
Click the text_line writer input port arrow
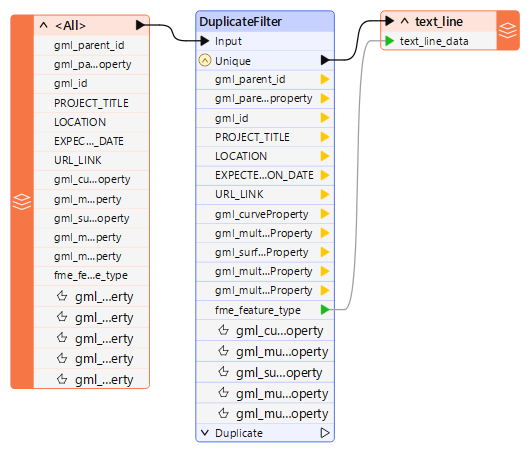(389, 21)
